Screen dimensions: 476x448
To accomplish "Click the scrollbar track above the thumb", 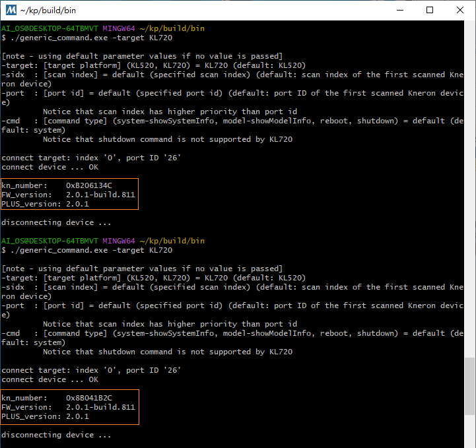I will 469,188.
